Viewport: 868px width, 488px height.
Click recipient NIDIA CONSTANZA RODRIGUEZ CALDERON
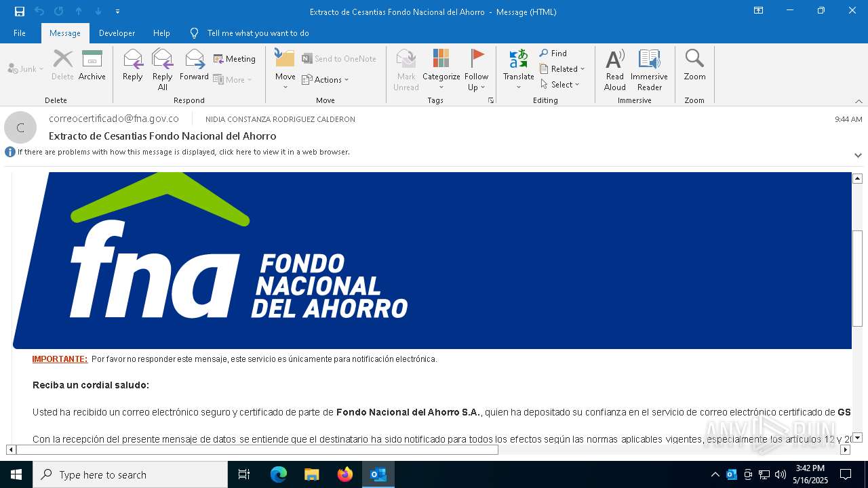[280, 119]
